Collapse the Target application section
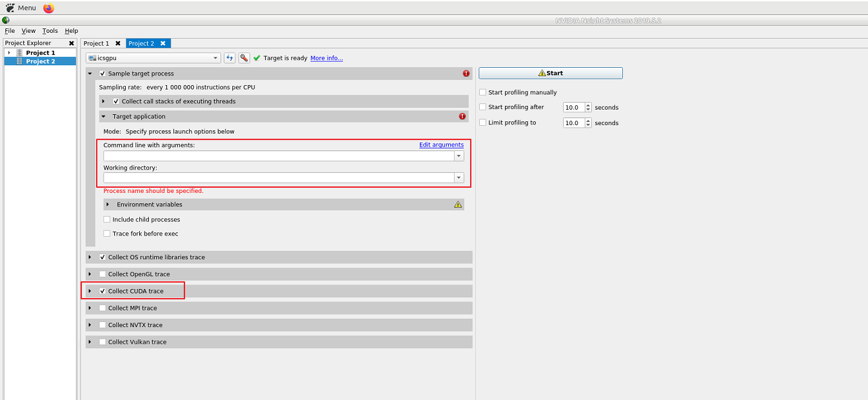 103,117
